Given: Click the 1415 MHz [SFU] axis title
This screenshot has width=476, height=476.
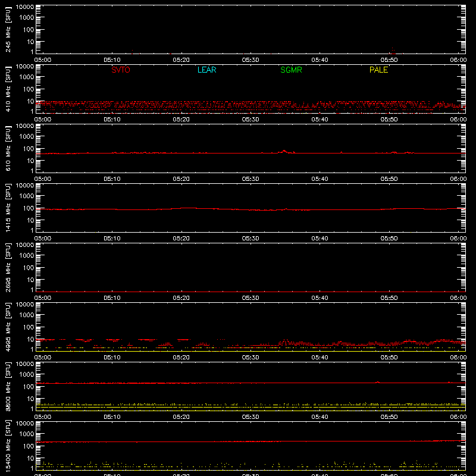Looking at the screenshot, I should coord(8,208).
